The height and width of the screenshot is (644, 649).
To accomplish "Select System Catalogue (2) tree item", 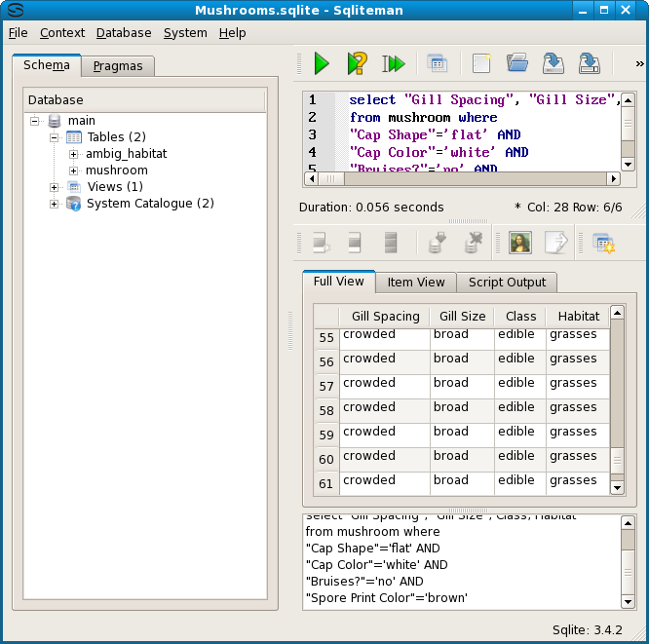I will tap(150, 204).
